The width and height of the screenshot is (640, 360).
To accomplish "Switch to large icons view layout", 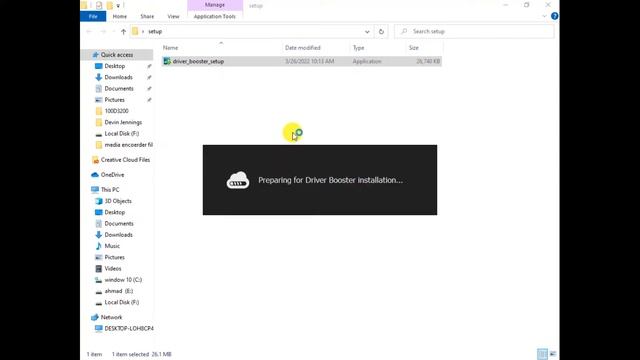I will pos(553,354).
